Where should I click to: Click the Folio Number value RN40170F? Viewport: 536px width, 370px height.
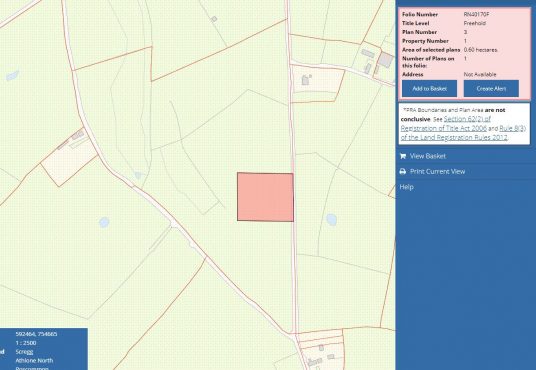[476, 14]
